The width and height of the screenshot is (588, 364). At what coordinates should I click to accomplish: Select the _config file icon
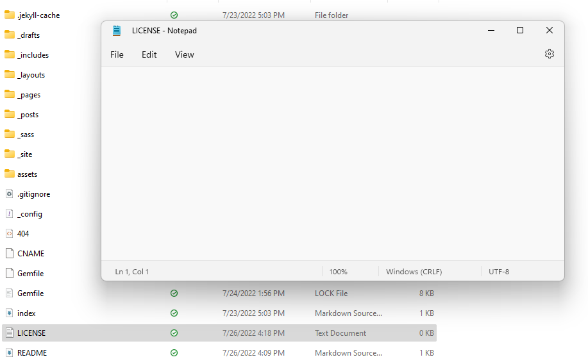10,214
